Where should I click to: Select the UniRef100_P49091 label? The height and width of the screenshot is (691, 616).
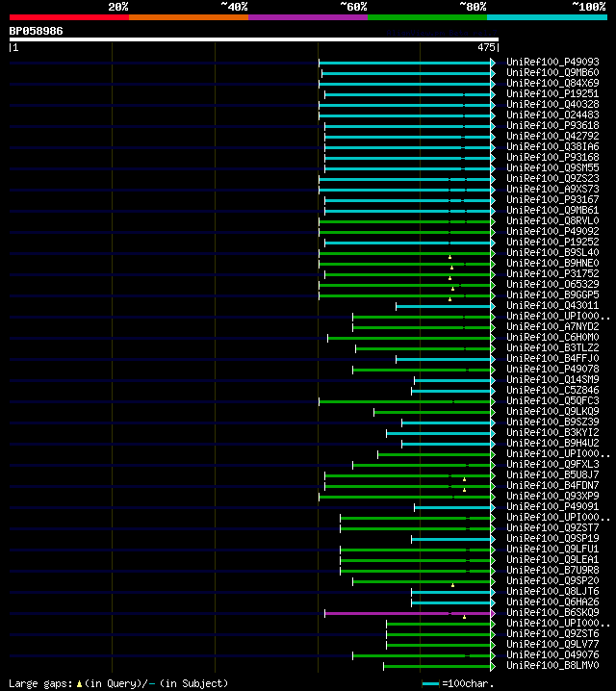(x=552, y=506)
